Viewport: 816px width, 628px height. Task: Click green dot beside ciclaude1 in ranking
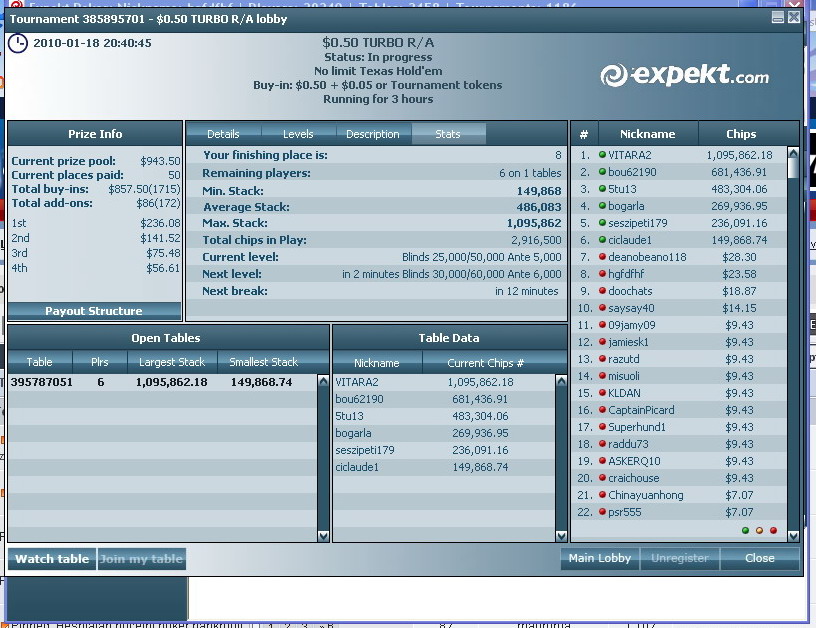pos(602,240)
